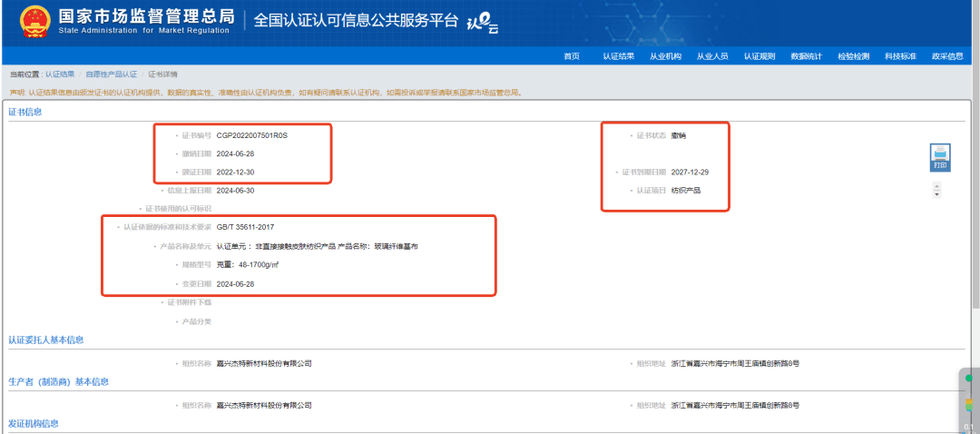Viewport: 980px width, 434px height.
Task: Click the up arrow of stepper below print
Action: 936,186
